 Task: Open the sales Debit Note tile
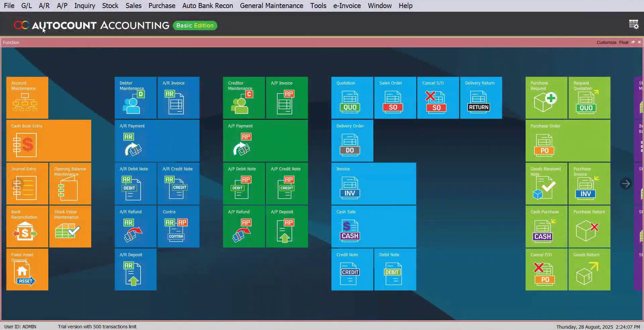(395, 269)
